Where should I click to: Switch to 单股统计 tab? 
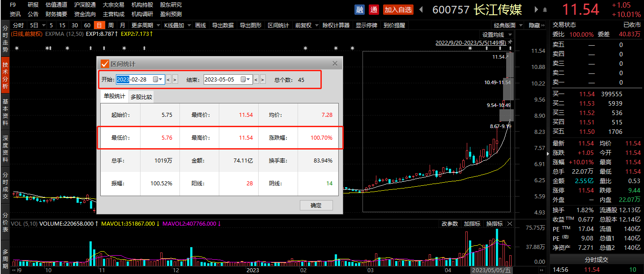coord(115,96)
